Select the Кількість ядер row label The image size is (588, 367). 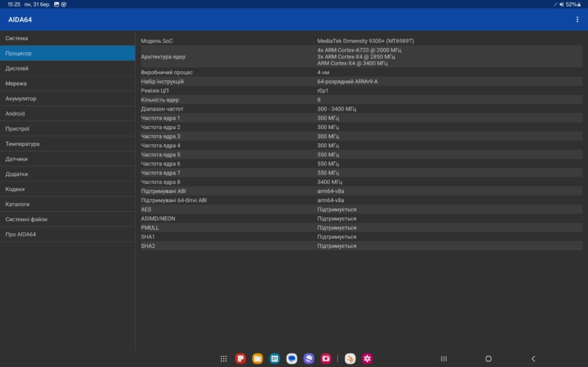coord(160,100)
